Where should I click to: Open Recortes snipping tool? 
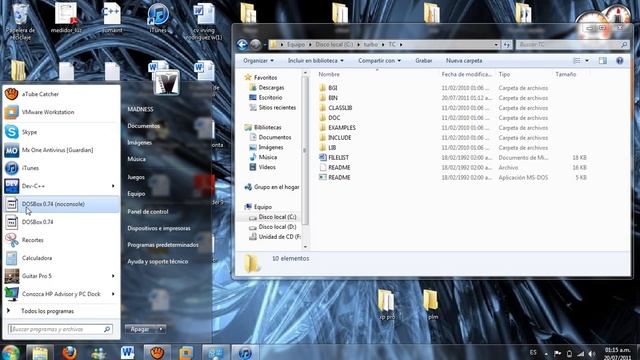[x=61, y=240]
